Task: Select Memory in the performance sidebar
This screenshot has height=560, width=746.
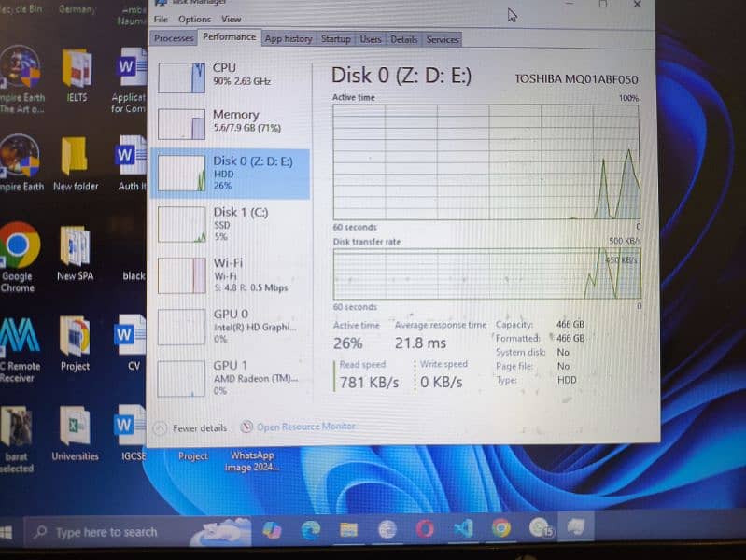Action: (x=230, y=121)
